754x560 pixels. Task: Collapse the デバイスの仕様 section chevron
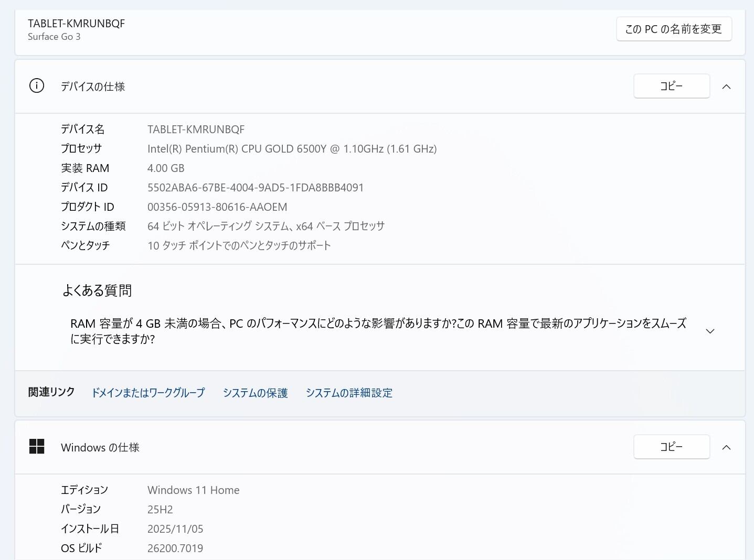(x=726, y=87)
